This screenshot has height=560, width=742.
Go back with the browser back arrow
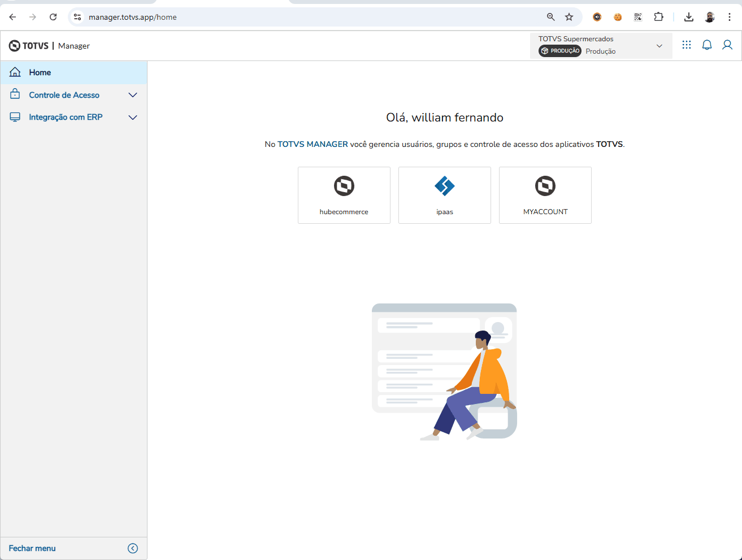[x=12, y=17]
